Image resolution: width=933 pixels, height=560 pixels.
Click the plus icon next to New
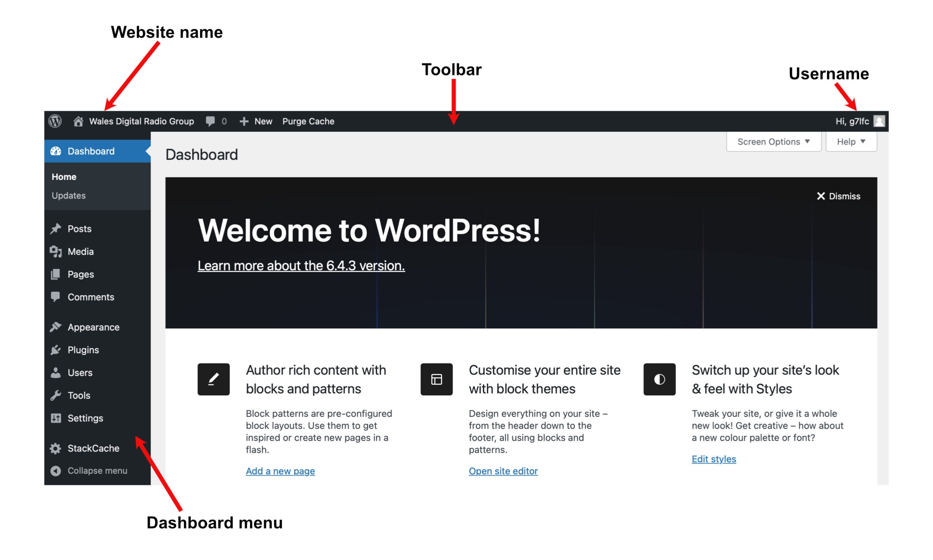click(244, 121)
